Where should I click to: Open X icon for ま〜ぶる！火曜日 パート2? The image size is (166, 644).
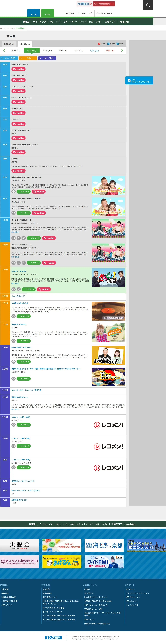(x=19, y=263)
